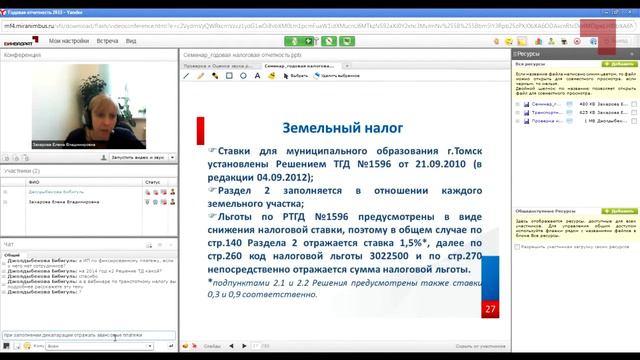Click Добавить button in Общедоступные ресурсы
Screen dimensions: 640x360
(619, 211)
